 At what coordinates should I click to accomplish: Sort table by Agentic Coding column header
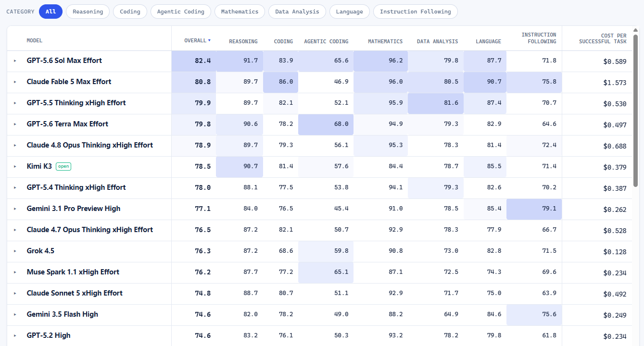pos(326,41)
